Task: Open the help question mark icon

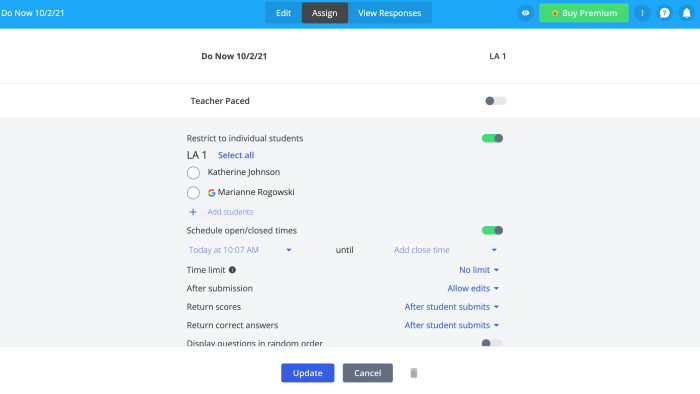Action: click(x=665, y=13)
